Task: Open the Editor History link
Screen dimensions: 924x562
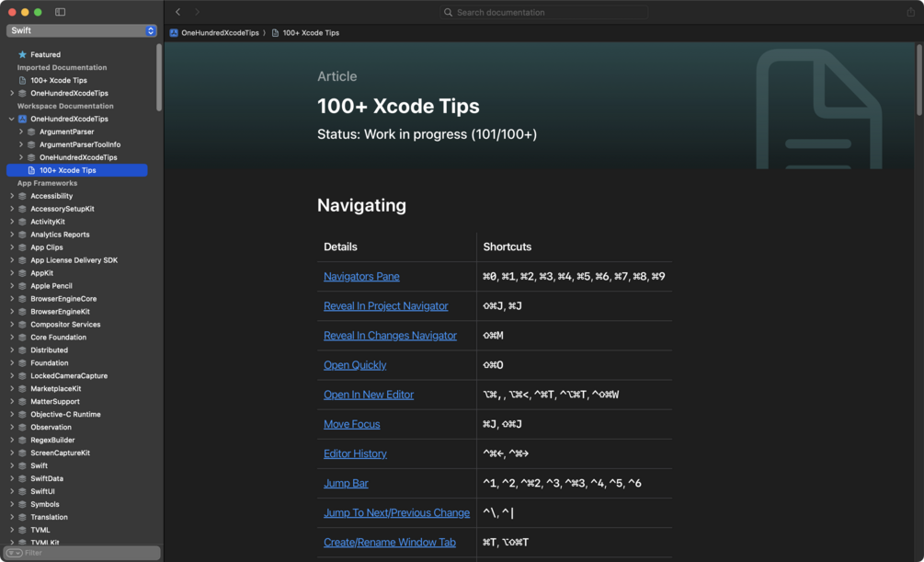Action: click(x=355, y=453)
